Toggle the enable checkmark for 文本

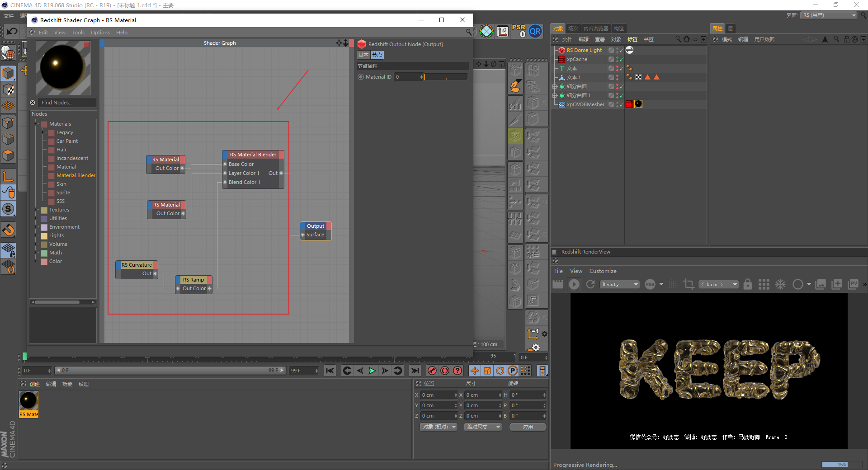coord(622,68)
